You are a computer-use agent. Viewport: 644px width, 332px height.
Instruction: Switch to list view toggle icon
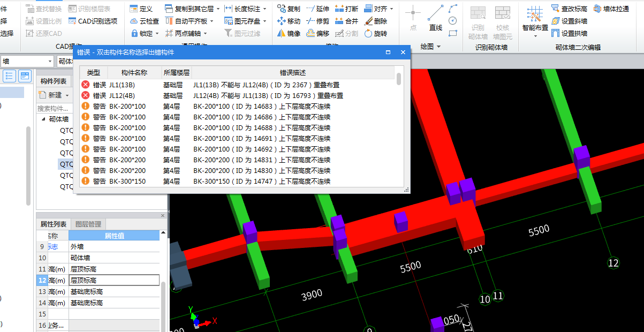pos(10,76)
